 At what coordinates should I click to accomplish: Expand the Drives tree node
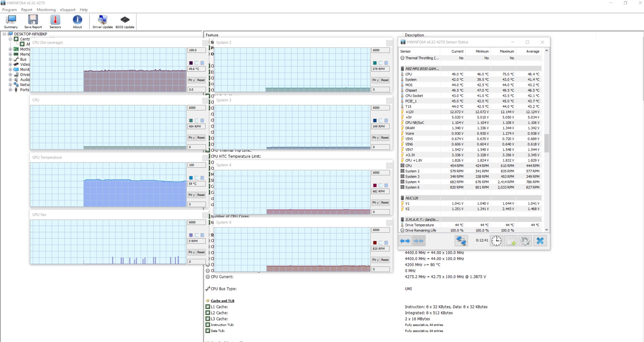click(10, 75)
